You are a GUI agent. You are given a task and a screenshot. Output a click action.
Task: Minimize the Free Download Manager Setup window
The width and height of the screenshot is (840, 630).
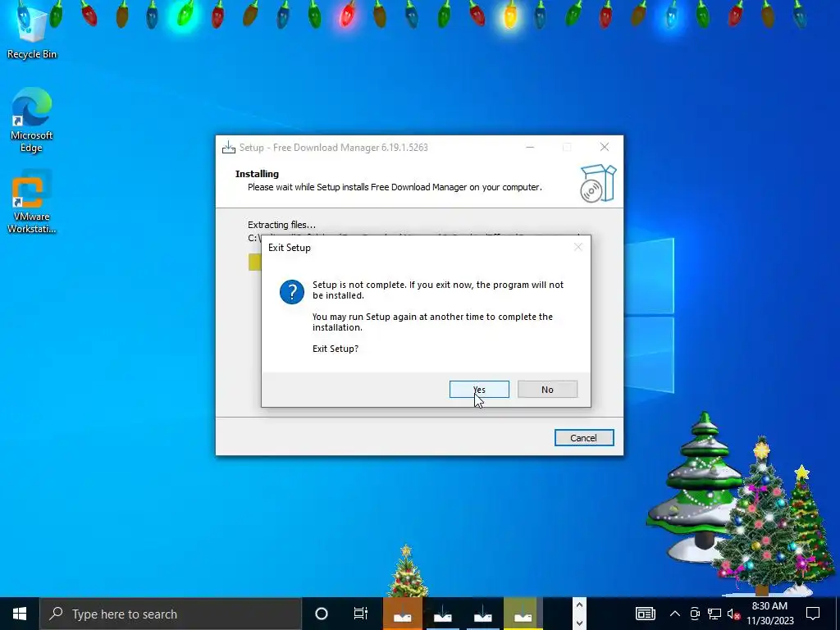pos(530,147)
